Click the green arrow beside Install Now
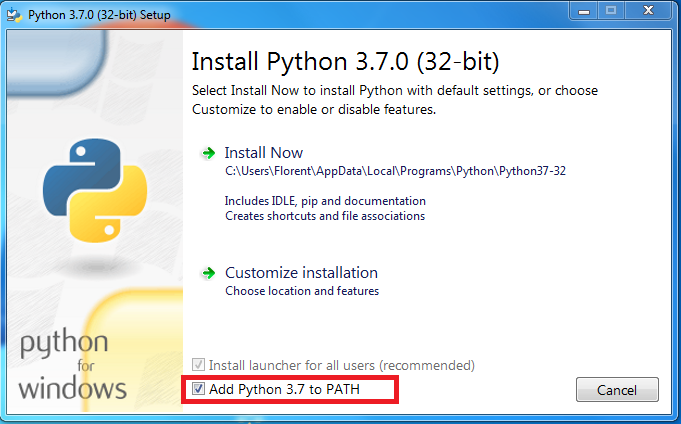The image size is (681, 424). click(208, 153)
